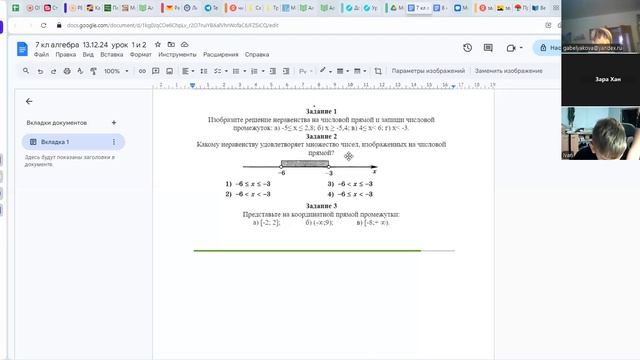Open the Формат menu
This screenshot has width=640, height=360.
[x=141, y=54]
